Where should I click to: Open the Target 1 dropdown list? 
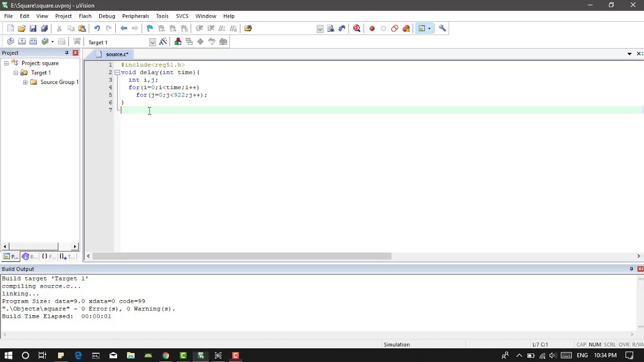(152, 42)
